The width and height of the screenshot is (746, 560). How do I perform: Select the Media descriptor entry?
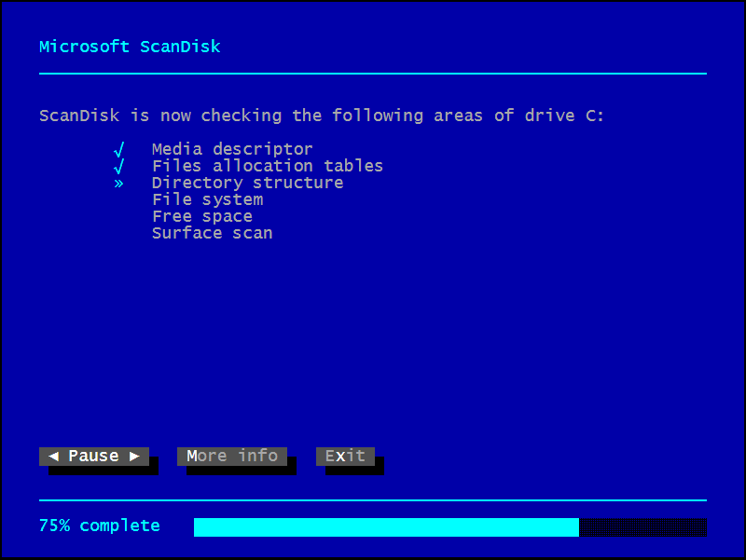[232, 149]
